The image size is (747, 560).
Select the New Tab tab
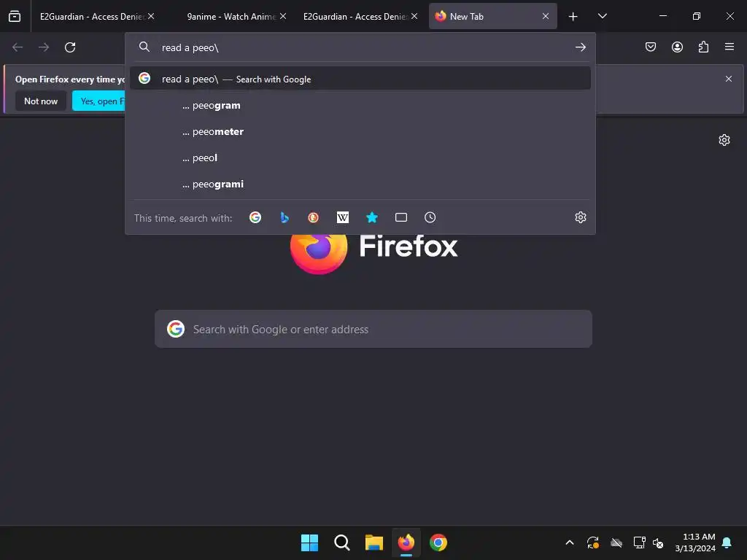492,16
